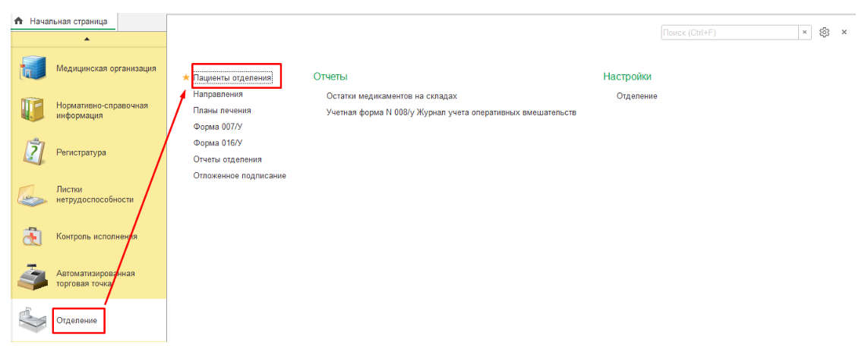
Task: Open Пациенты отделения link
Action: click(238, 77)
